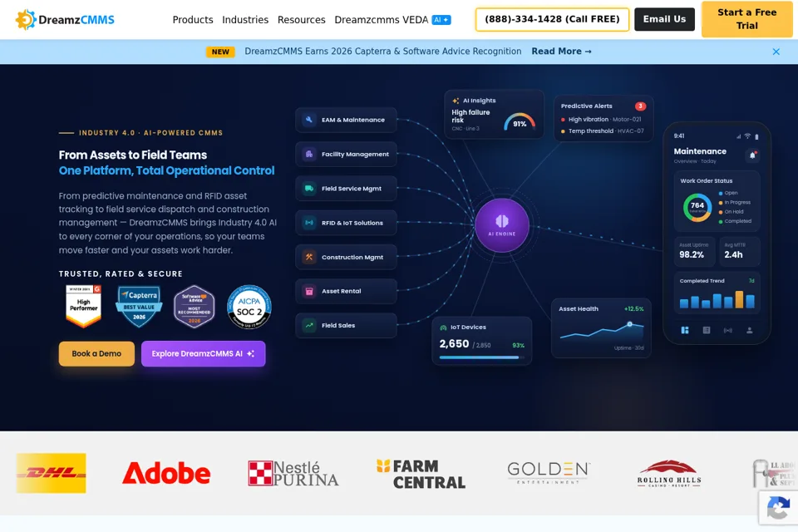Screen dimensions: 798x532
Task: Select the RFID & IoT Solutions icon
Action: tap(309, 223)
